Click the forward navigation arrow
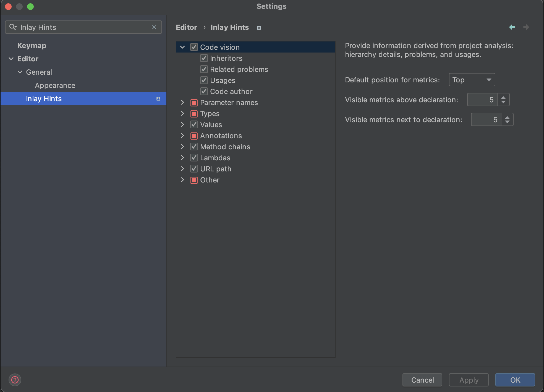The width and height of the screenshot is (544, 392). pos(526,27)
